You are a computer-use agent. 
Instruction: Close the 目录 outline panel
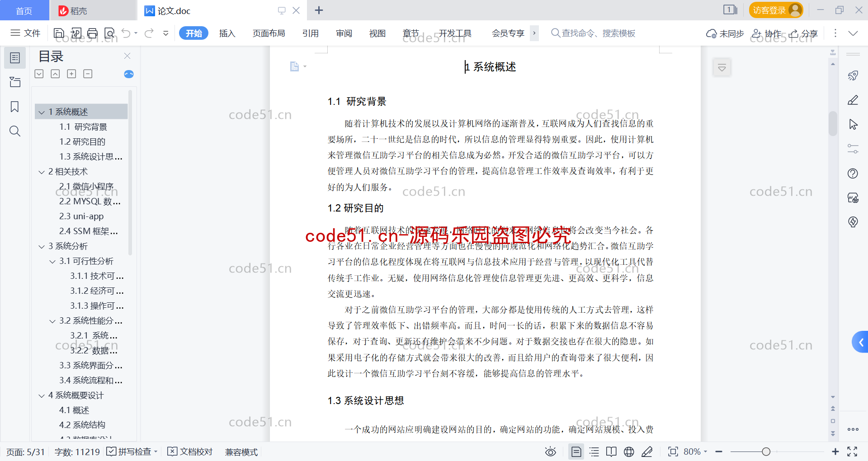(127, 56)
